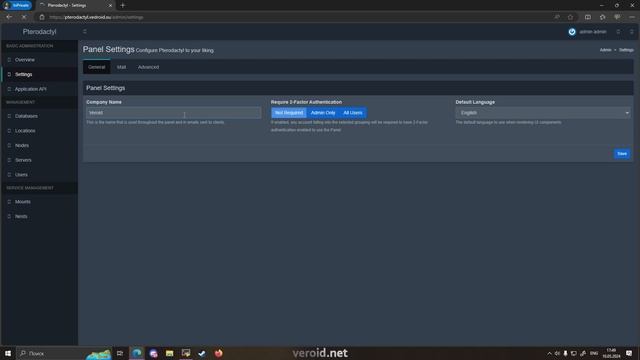Open Servers management page
640x360 pixels.
39,160
